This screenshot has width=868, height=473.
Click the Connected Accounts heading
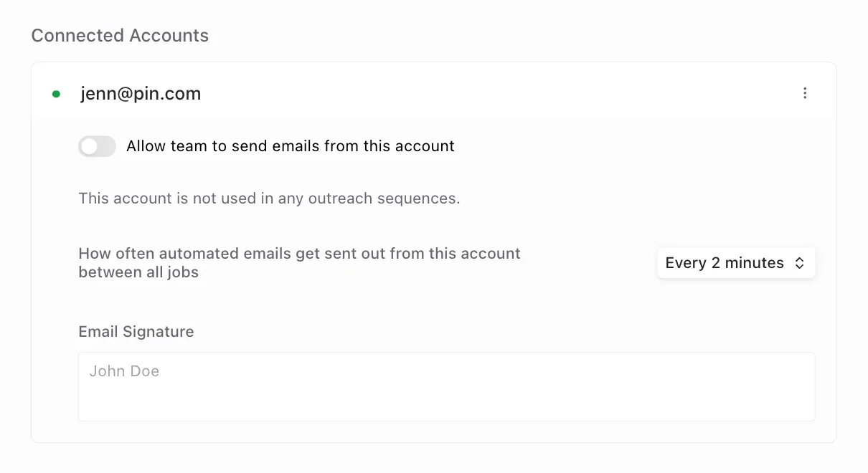point(120,36)
